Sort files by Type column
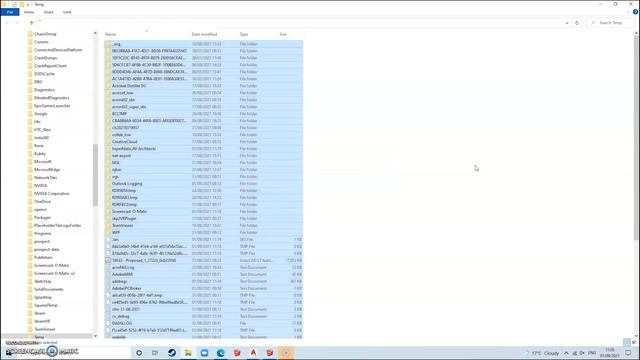640x360 pixels. 244,34
